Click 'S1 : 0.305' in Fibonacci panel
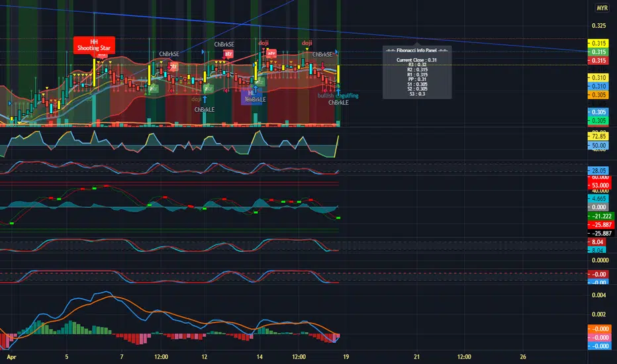This screenshot has height=364, width=617. point(416,84)
